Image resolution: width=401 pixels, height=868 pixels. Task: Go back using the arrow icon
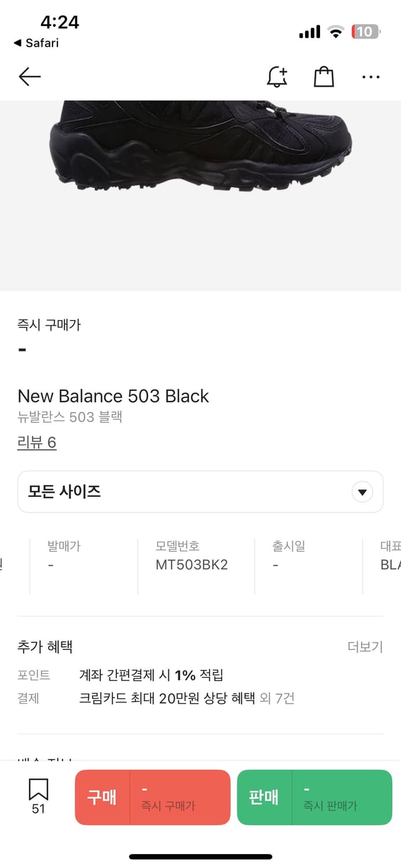(30, 76)
